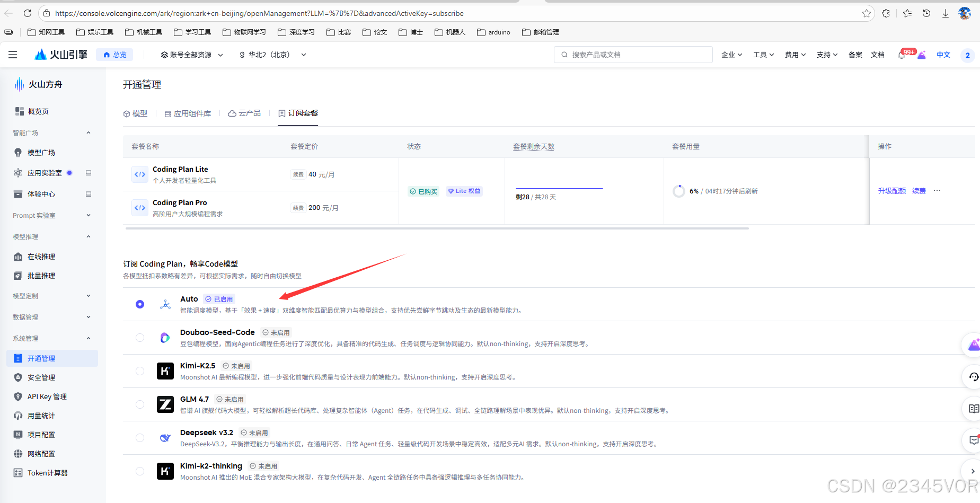Click the Token计算器 icon
The height and width of the screenshot is (503, 980).
pyautogui.click(x=18, y=473)
